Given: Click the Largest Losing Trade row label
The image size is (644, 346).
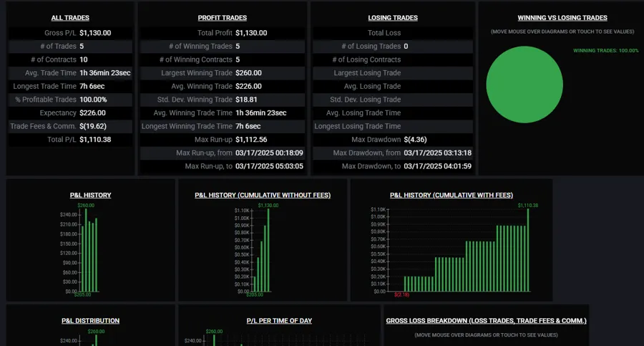Looking at the screenshot, I should coord(367,73).
